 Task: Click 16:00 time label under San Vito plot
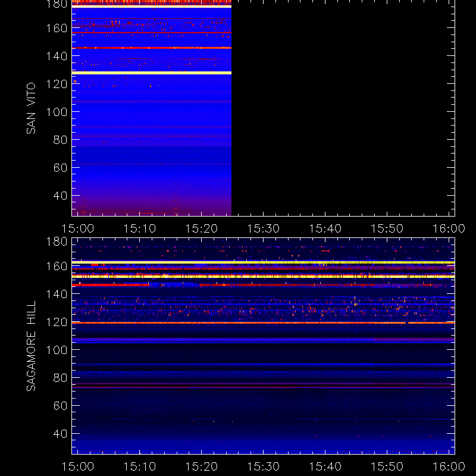coord(449,228)
